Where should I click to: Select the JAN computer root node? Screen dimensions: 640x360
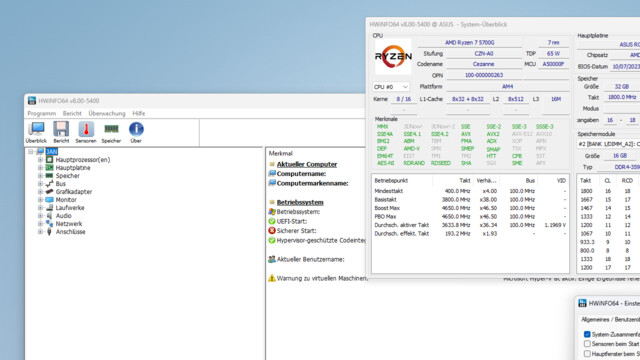[x=52, y=152]
